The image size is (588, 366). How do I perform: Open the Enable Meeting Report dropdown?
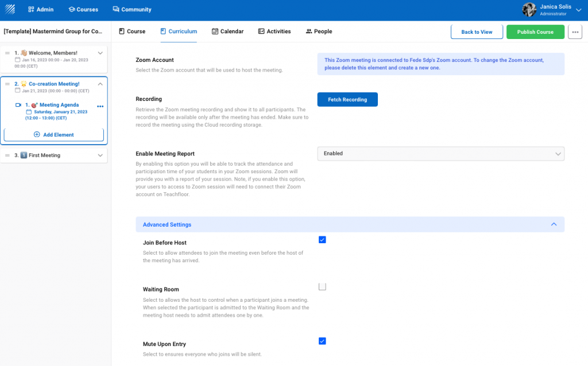coord(440,154)
